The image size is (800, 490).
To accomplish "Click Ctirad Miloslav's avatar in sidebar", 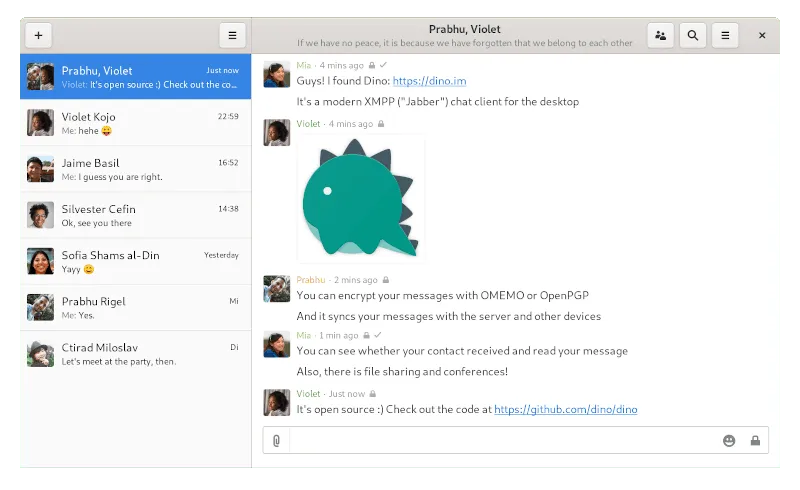I will tap(40, 354).
